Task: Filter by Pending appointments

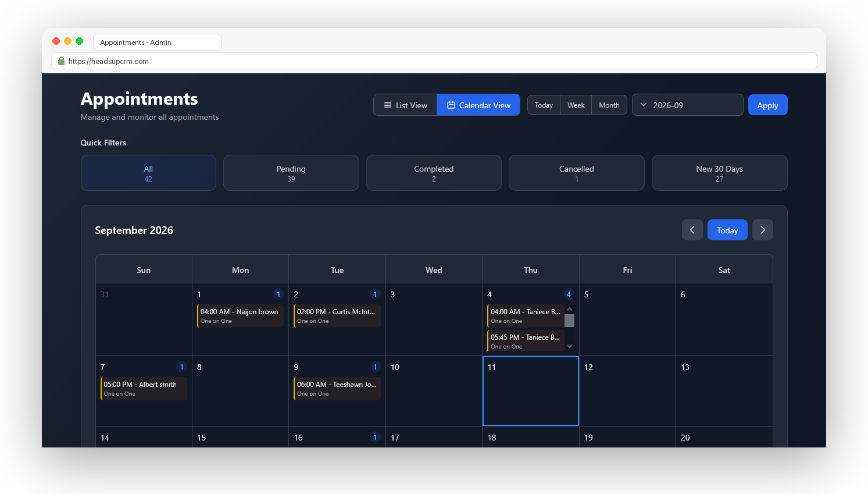Action: 291,173
